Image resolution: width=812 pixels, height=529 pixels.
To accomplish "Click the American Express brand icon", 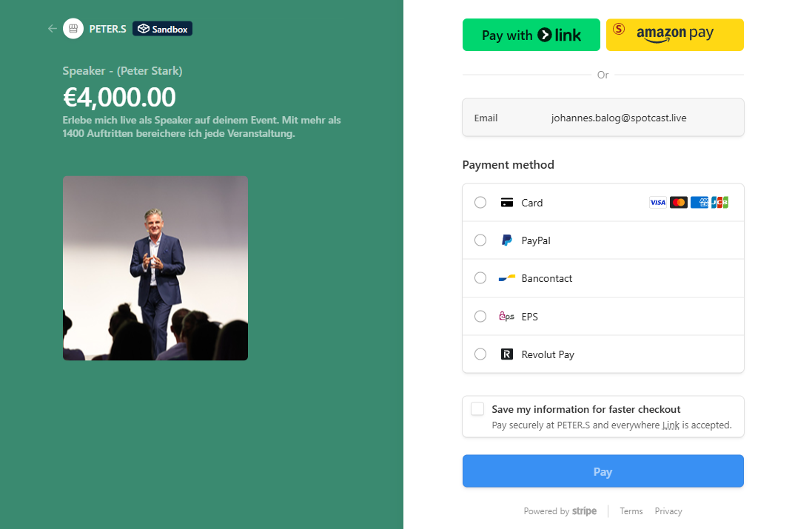I will 699,202.
